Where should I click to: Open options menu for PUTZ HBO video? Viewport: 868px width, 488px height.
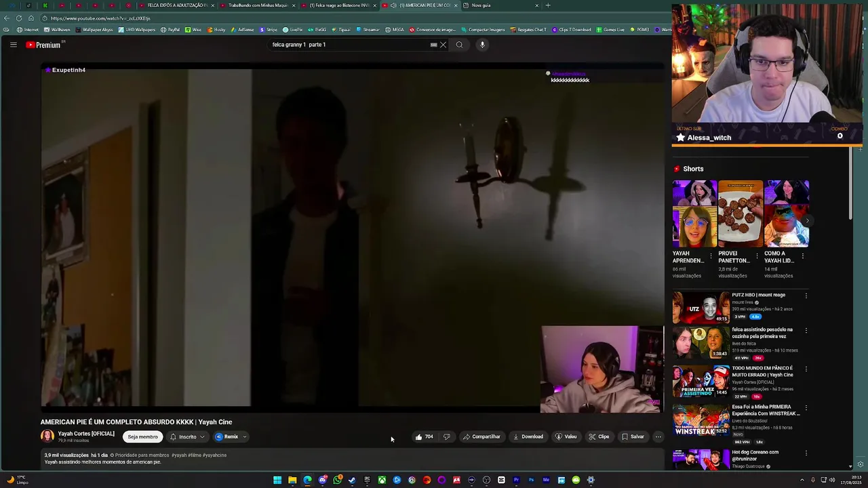pos(806,296)
